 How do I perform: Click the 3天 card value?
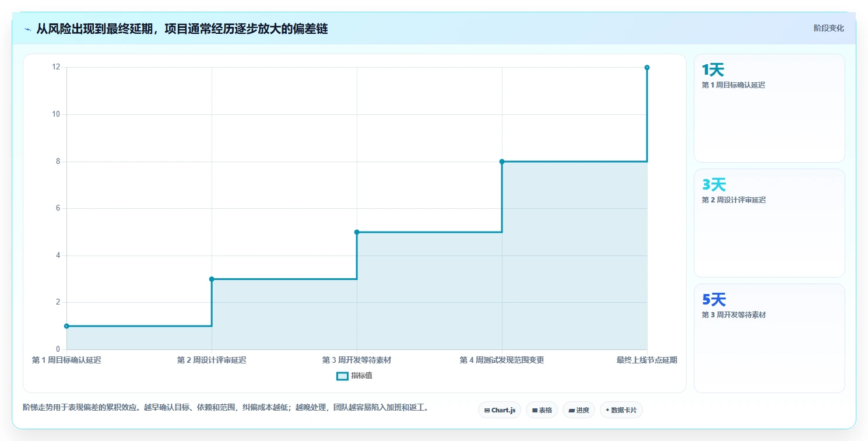(714, 185)
